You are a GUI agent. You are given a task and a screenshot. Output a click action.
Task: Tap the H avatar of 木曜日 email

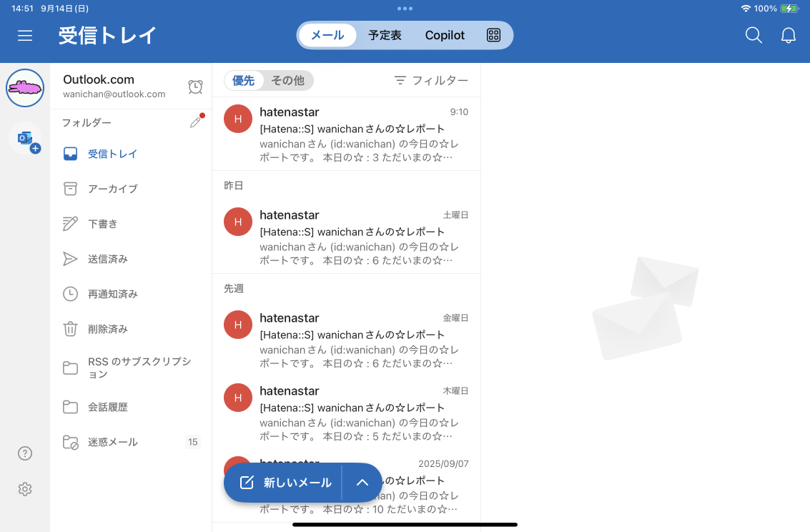[x=238, y=398]
